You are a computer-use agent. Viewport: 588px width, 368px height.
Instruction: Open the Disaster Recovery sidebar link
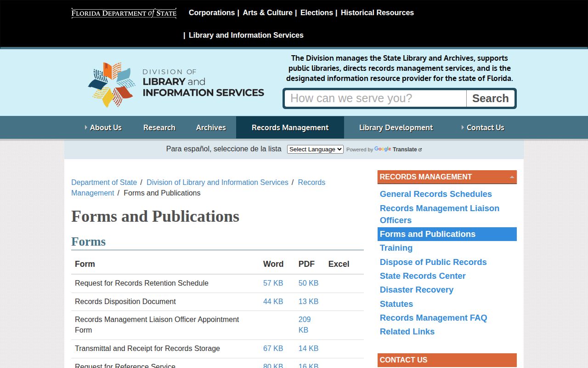pos(417,290)
